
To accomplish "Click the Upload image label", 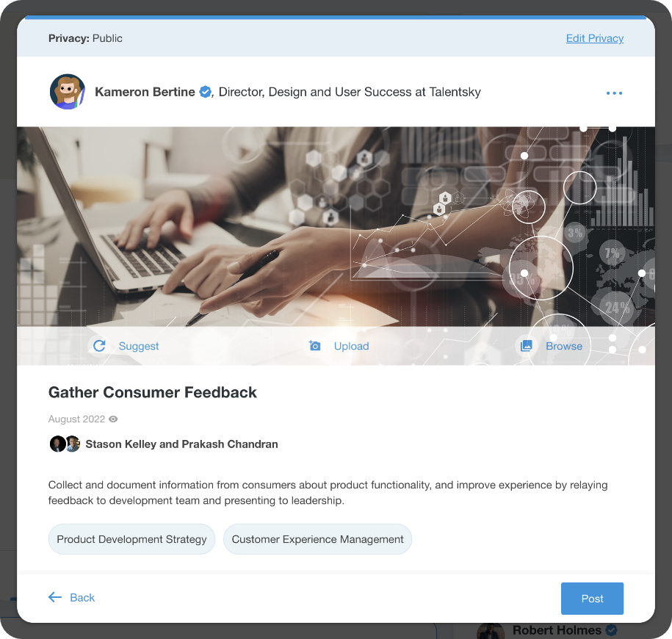I will [352, 346].
